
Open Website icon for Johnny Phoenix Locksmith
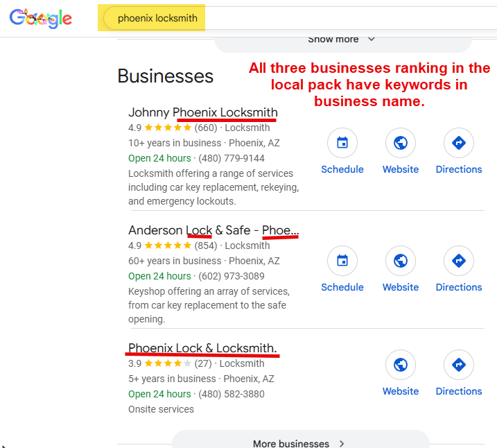[x=401, y=144]
